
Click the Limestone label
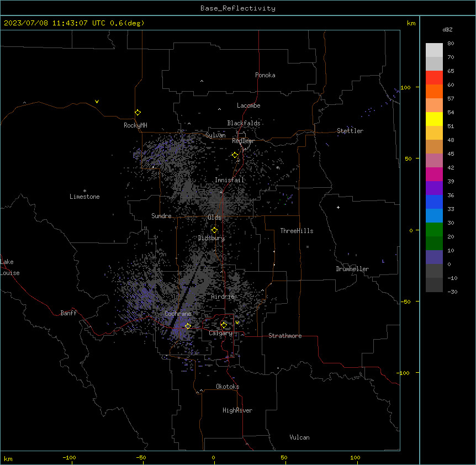pyautogui.click(x=84, y=197)
